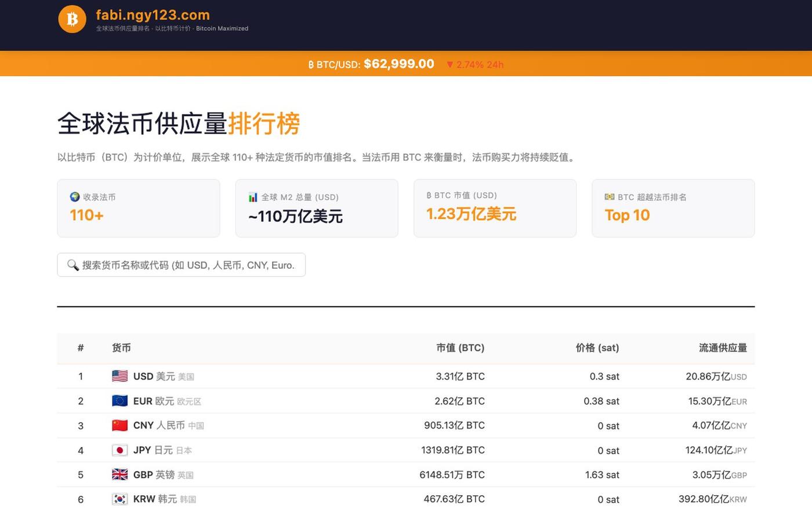This screenshot has width=812, height=508.
Task: Click the 124.10亿亿JPY supply cell
Action: (x=716, y=450)
